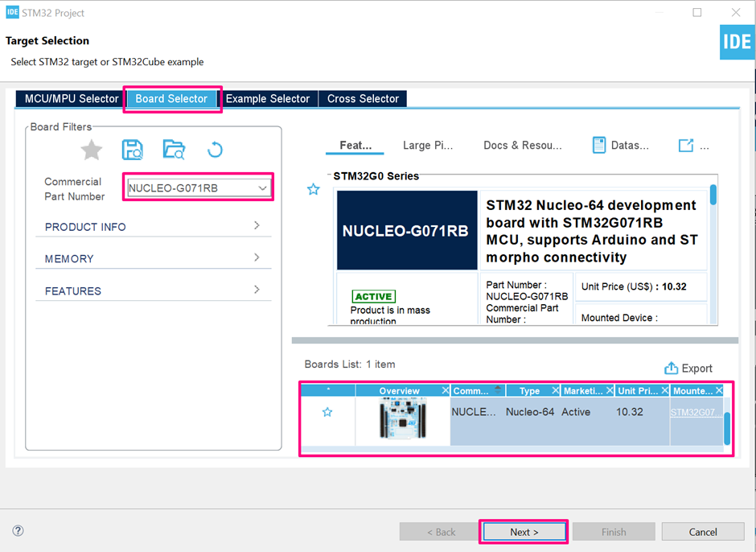Image resolution: width=756 pixels, height=552 pixels.
Task: Reset all board filters
Action: (x=215, y=150)
